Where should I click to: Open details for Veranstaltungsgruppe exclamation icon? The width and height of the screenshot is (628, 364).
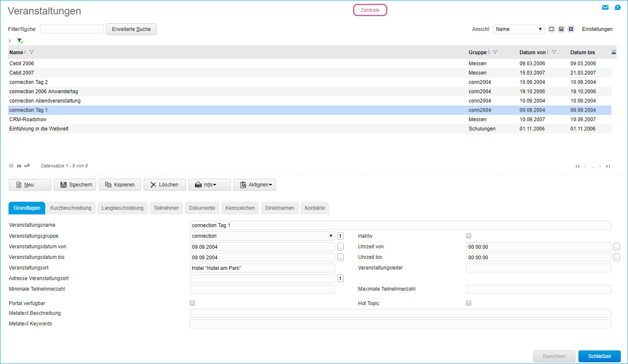pyautogui.click(x=340, y=236)
